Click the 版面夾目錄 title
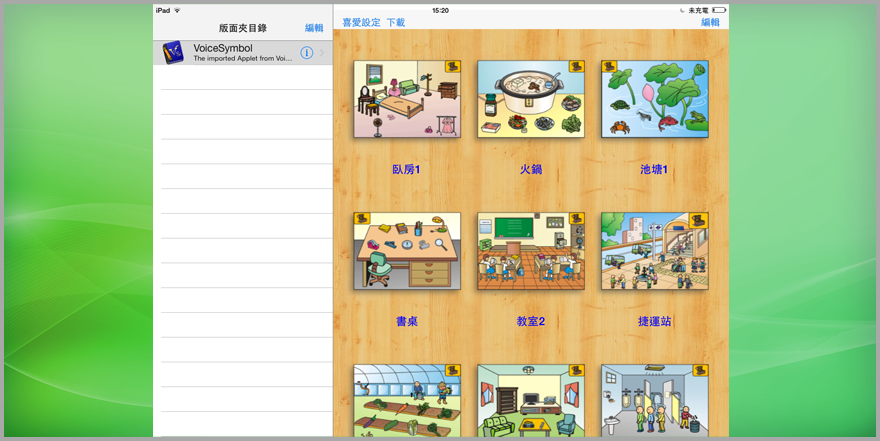Viewport: 880px width, 441px height. click(243, 28)
